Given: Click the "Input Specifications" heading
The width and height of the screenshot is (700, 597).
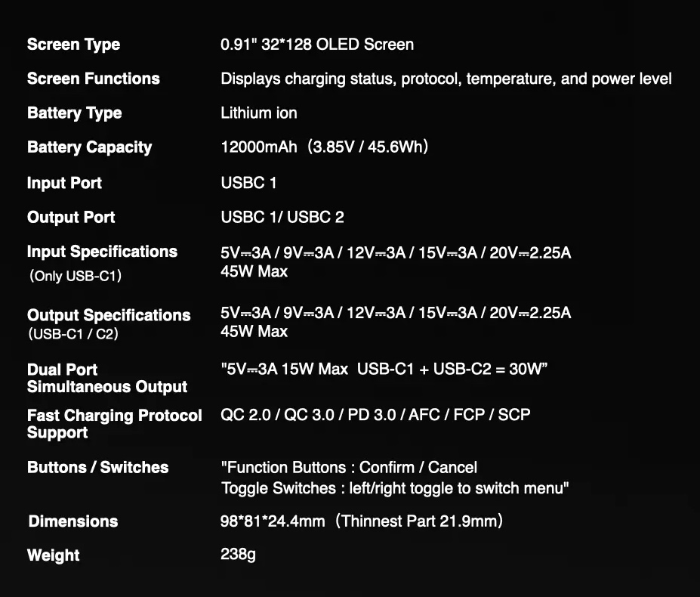Looking at the screenshot, I should tap(102, 252).
